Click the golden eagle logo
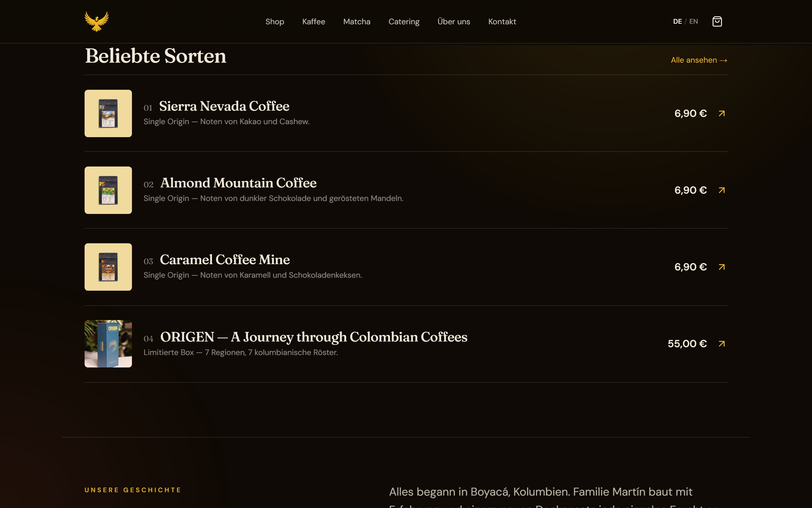The height and width of the screenshot is (508, 812). [x=97, y=21]
